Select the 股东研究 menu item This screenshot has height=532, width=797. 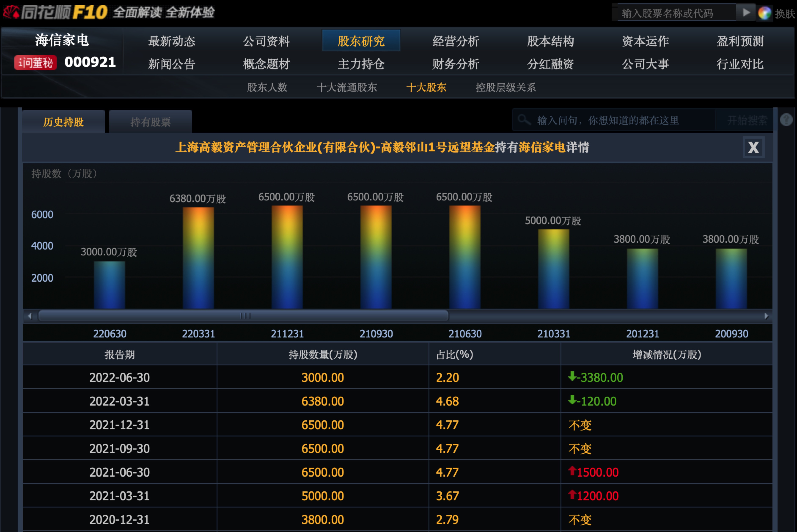(x=361, y=41)
